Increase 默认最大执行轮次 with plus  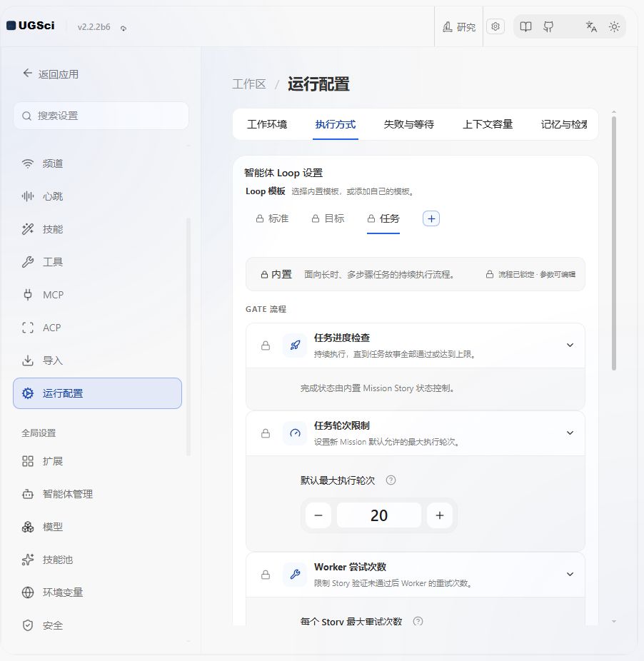click(x=440, y=515)
